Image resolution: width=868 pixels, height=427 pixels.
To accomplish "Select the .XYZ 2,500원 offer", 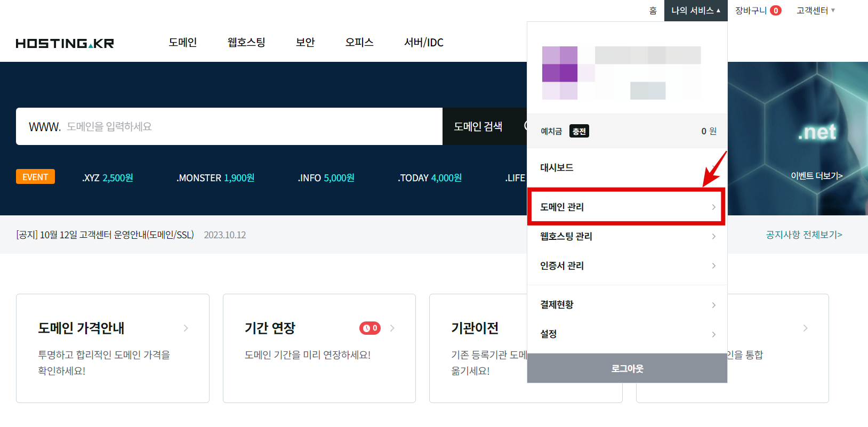I will point(108,178).
